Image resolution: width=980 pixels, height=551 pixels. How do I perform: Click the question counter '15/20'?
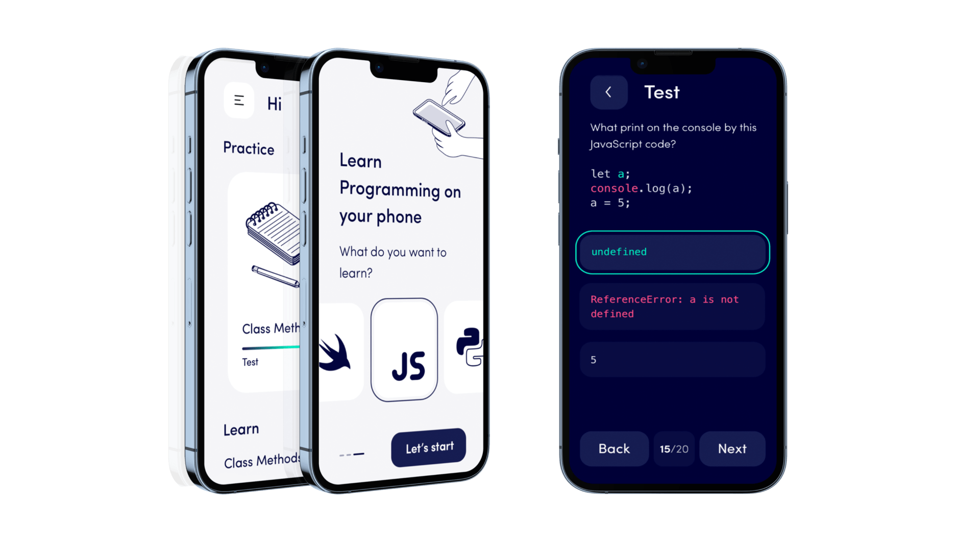pyautogui.click(x=674, y=449)
